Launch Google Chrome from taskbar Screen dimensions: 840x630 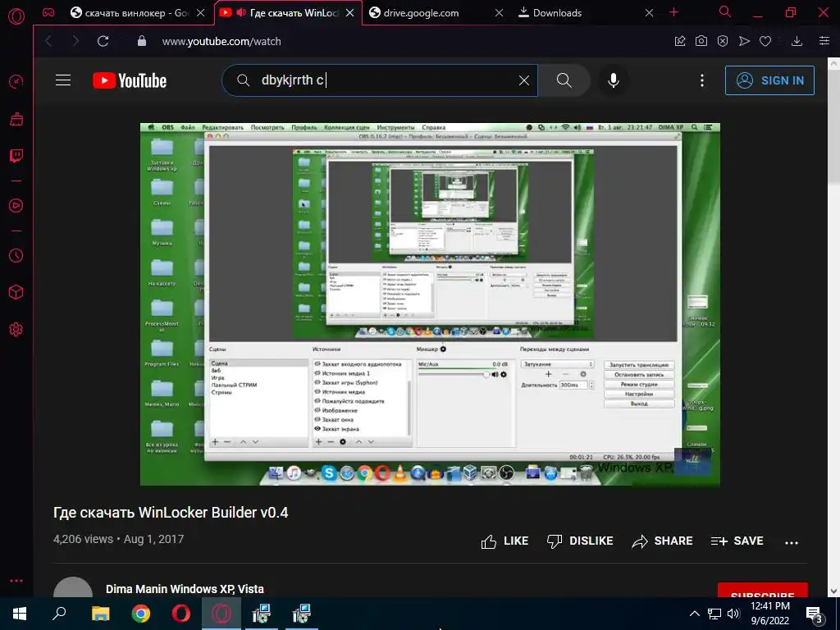pos(141,614)
